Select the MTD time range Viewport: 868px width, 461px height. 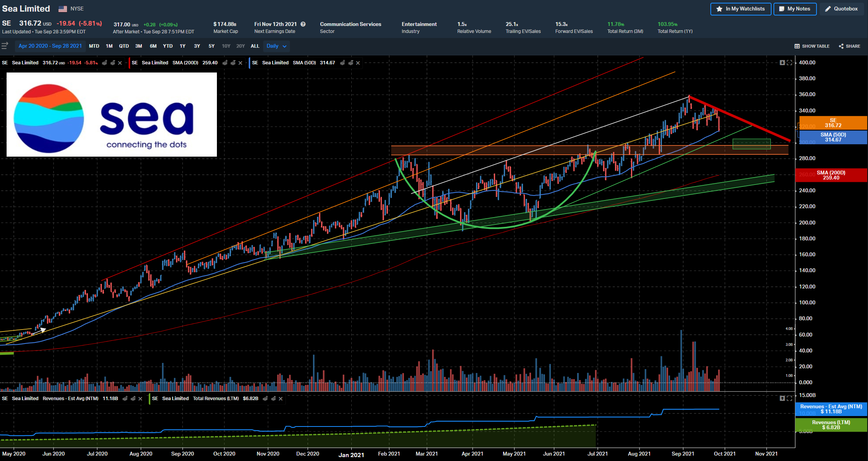[94, 46]
